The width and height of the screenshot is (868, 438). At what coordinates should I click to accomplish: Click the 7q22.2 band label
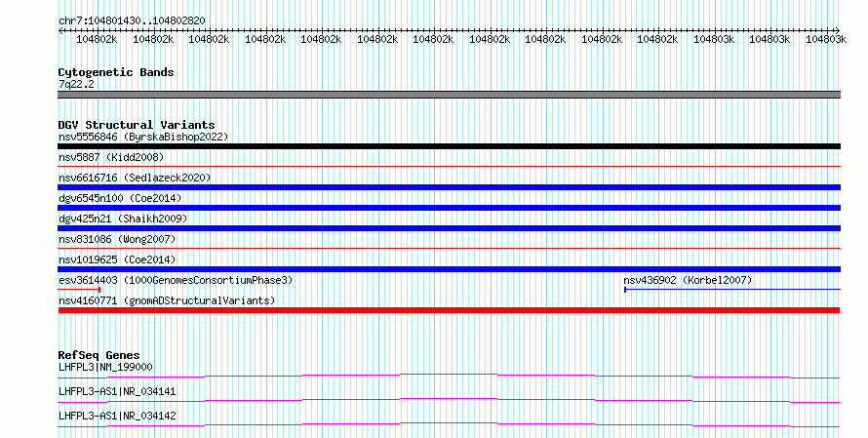(x=76, y=84)
